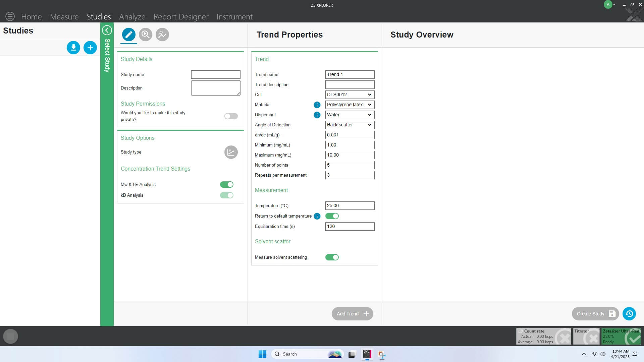The width and height of the screenshot is (644, 362).
Task: Select the trend graph analysis icon
Action: (x=162, y=35)
